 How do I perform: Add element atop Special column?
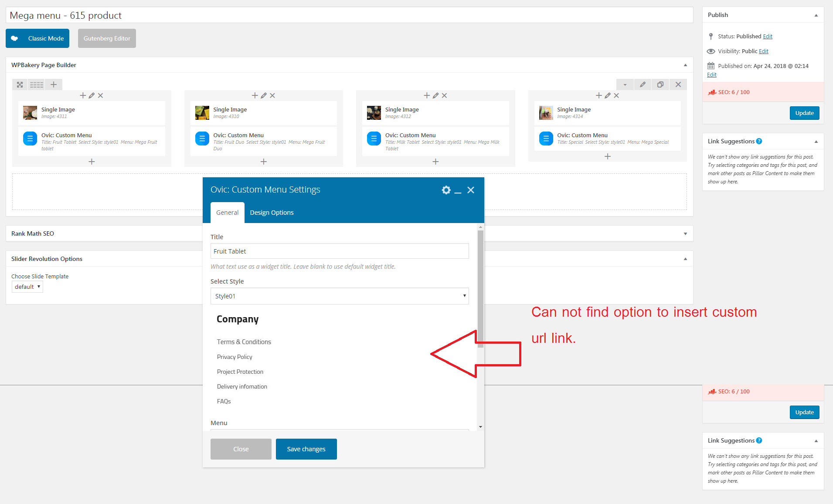[599, 95]
